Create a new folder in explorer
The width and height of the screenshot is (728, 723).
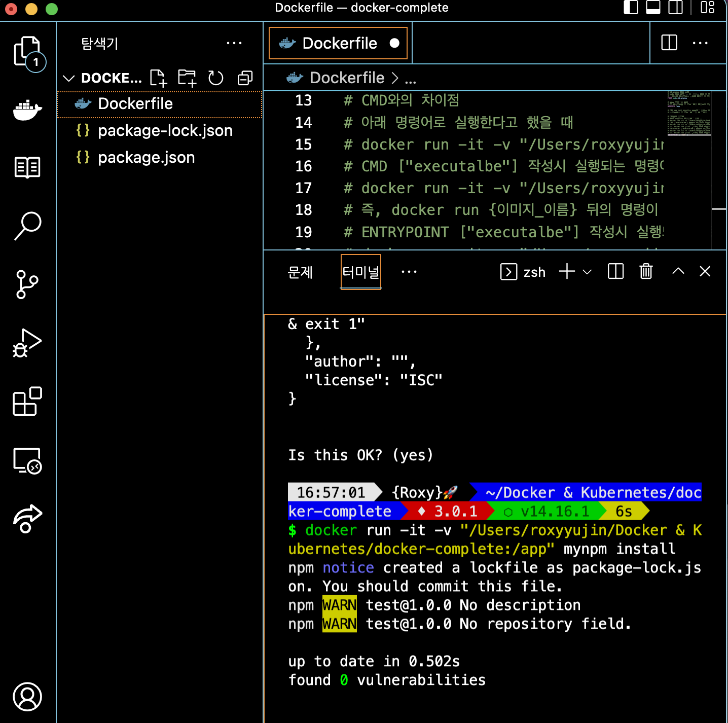pyautogui.click(x=187, y=78)
